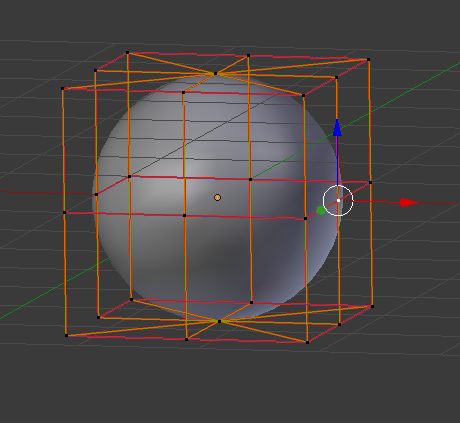Viewport: 460px width, 423px height.
Task: Grab the red X-axis gizmo arrow
Action: pyautogui.click(x=409, y=202)
